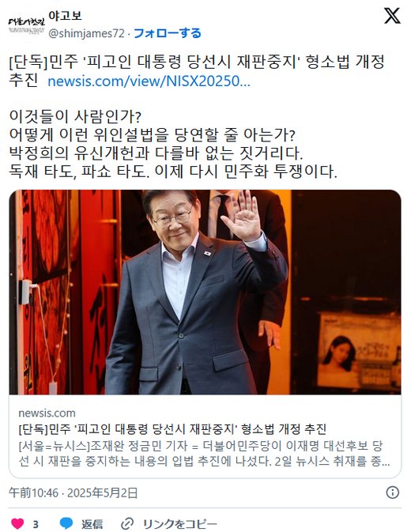Click the like count number 3

pyautogui.click(x=36, y=524)
